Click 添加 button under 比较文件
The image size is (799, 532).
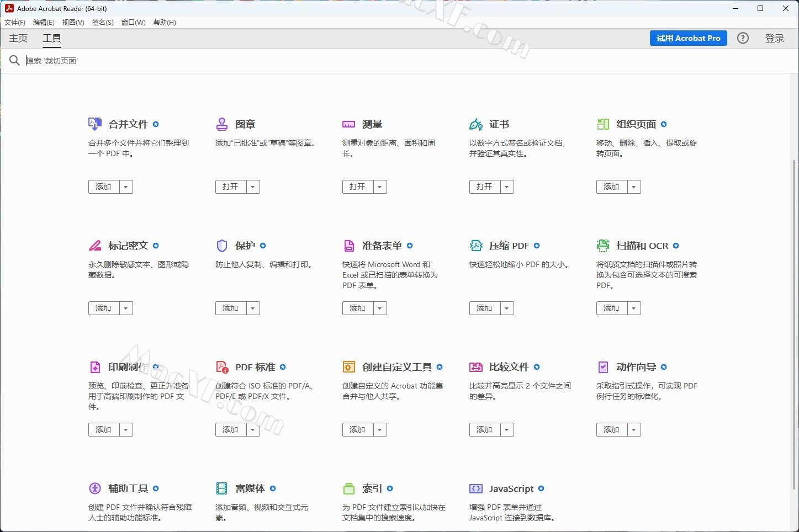(x=485, y=429)
